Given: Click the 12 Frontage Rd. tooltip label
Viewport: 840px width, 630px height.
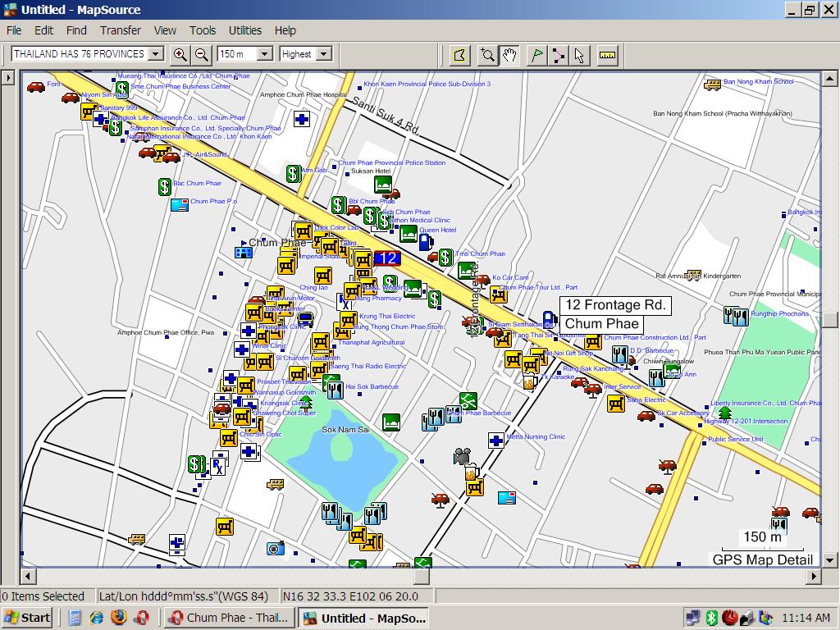Looking at the screenshot, I should (x=615, y=305).
